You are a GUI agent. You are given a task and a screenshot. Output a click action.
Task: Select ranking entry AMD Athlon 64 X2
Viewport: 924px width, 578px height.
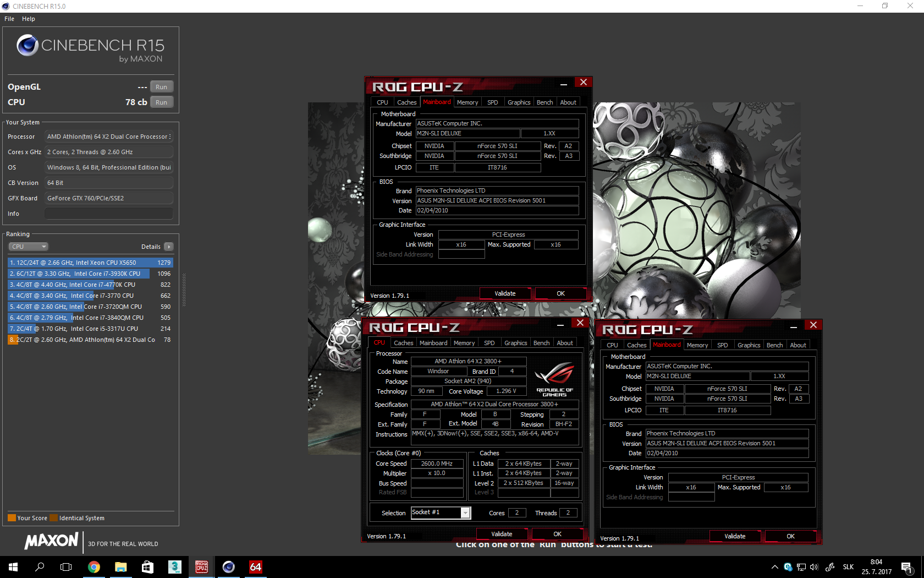click(x=90, y=340)
